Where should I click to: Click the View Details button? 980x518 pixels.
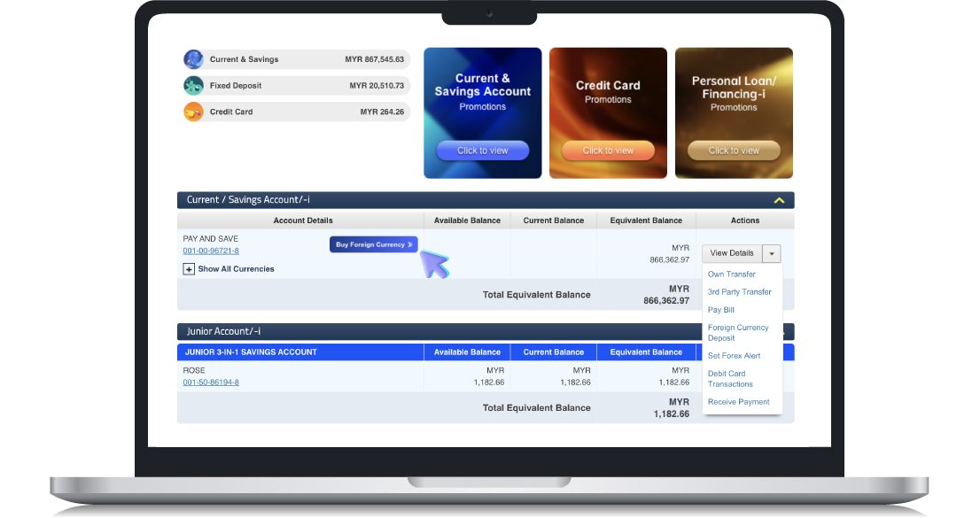(731, 254)
